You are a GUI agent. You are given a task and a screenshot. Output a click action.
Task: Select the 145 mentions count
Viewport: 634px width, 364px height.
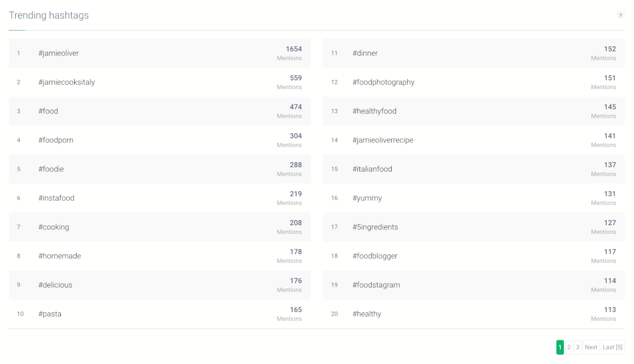click(x=610, y=107)
